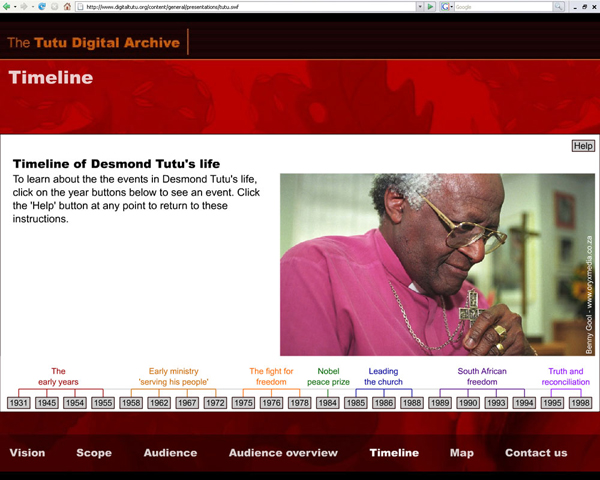Select the 1990 year button
The height and width of the screenshot is (480, 600).
coord(468,403)
